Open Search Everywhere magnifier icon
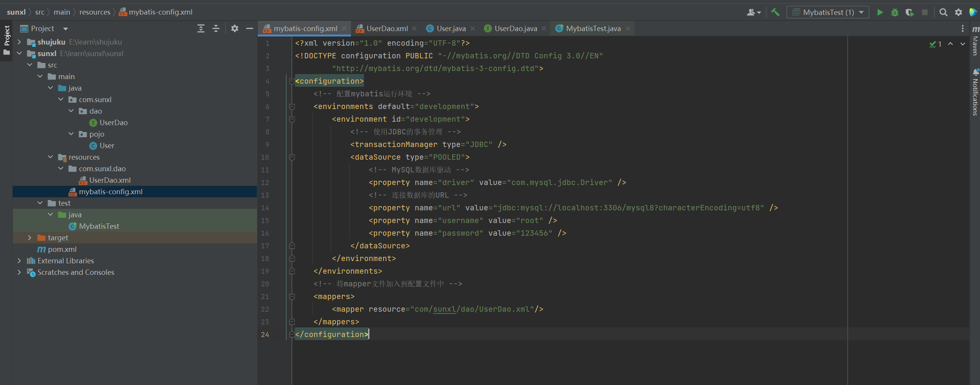 [x=944, y=12]
